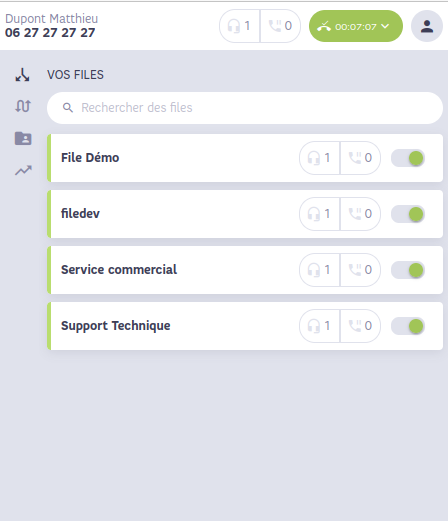Expand the green call status dropdown chevron
This screenshot has width=448, height=521.
(385, 26)
